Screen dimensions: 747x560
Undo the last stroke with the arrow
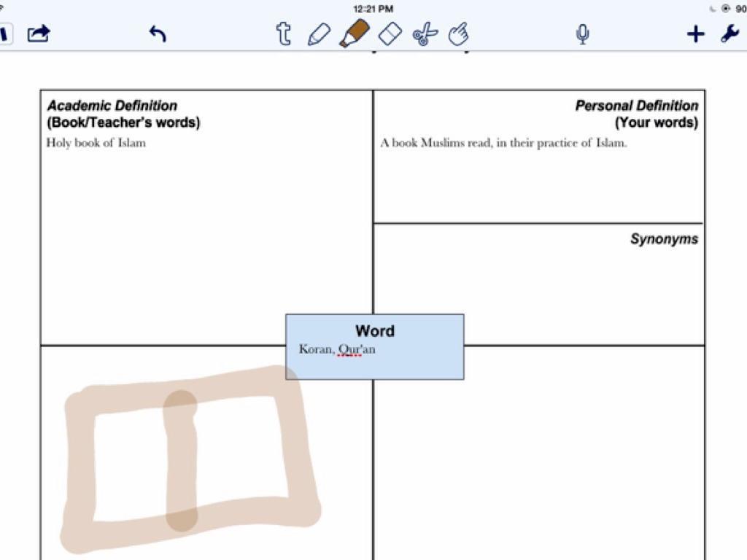point(158,34)
